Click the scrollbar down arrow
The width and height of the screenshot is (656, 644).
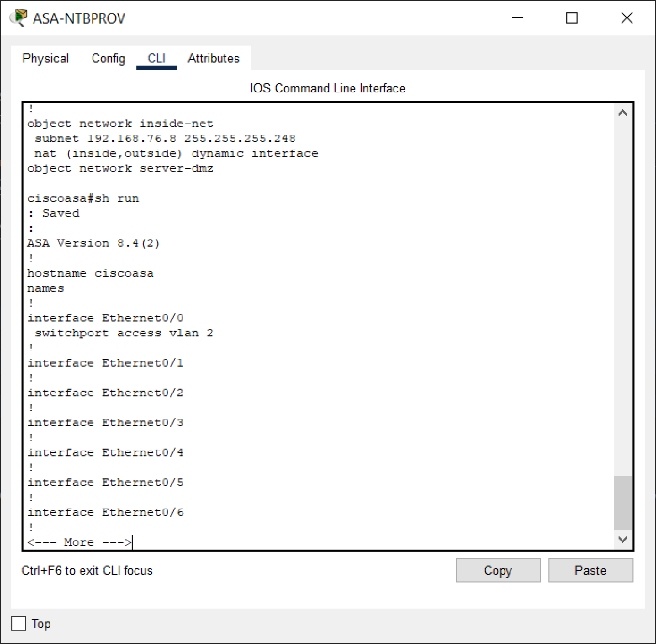(x=623, y=540)
